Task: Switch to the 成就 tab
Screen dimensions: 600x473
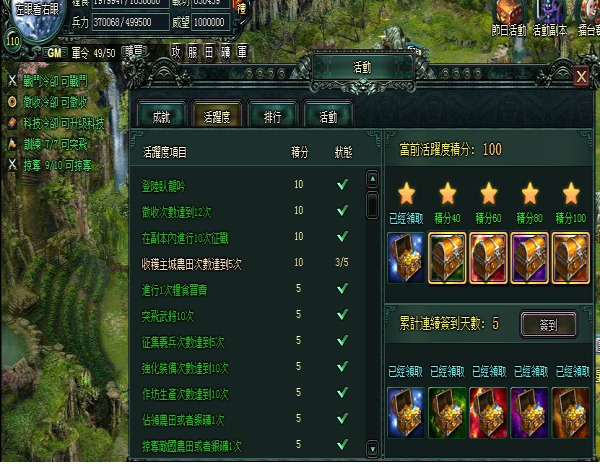Action: click(x=161, y=117)
